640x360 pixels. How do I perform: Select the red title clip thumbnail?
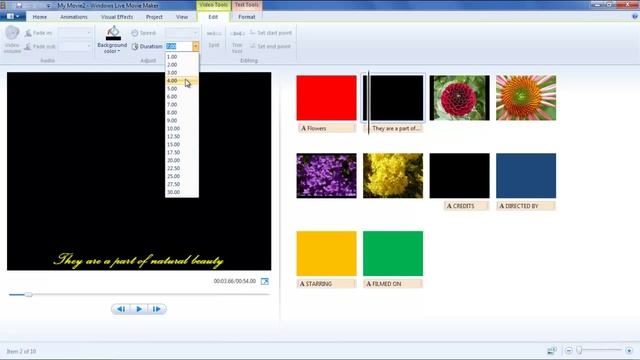(x=327, y=98)
